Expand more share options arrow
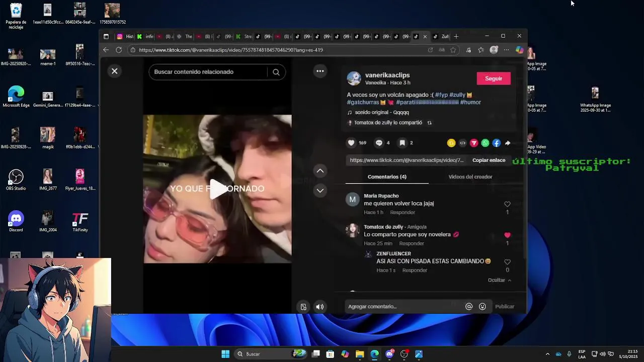644x362 pixels. click(x=508, y=143)
